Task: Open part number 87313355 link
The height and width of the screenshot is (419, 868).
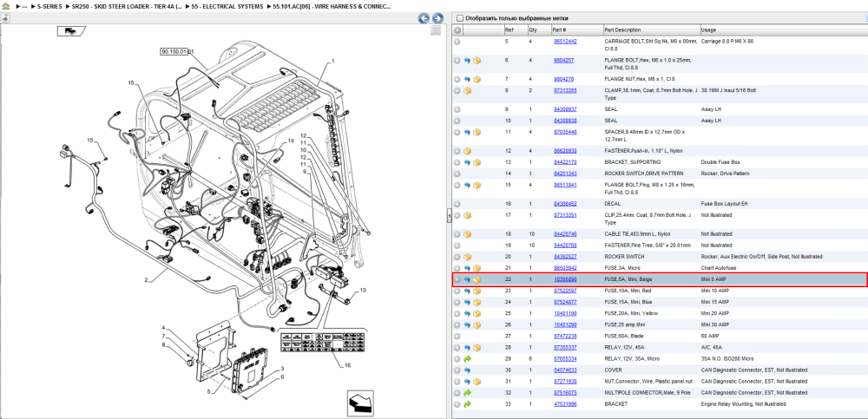Action: point(565,90)
